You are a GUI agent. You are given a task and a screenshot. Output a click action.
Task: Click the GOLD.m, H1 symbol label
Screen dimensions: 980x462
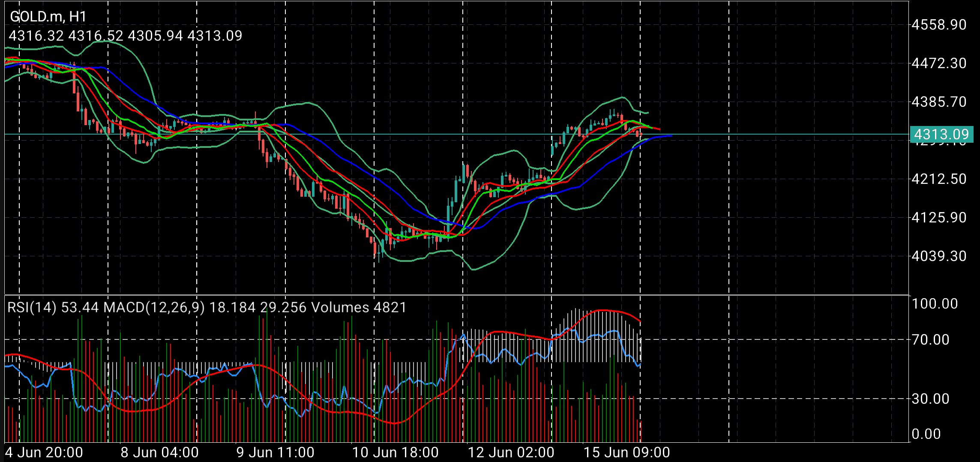[48, 17]
